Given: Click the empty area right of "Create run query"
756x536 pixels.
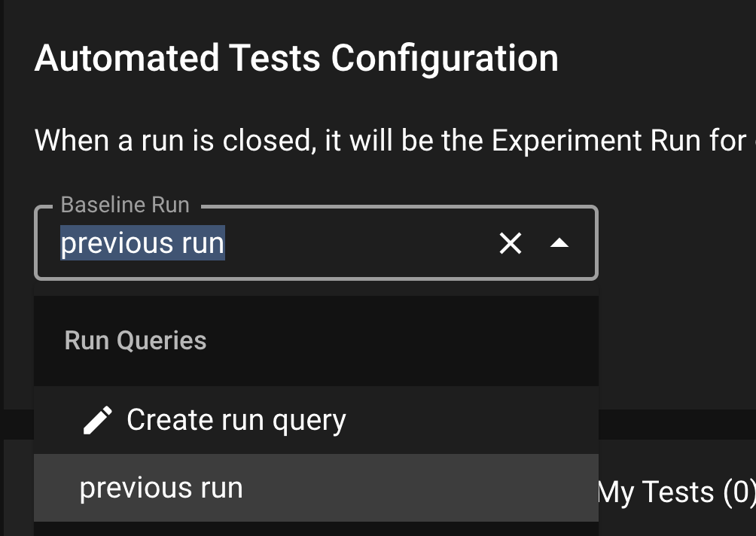Looking at the screenshot, I should click(x=467, y=420).
